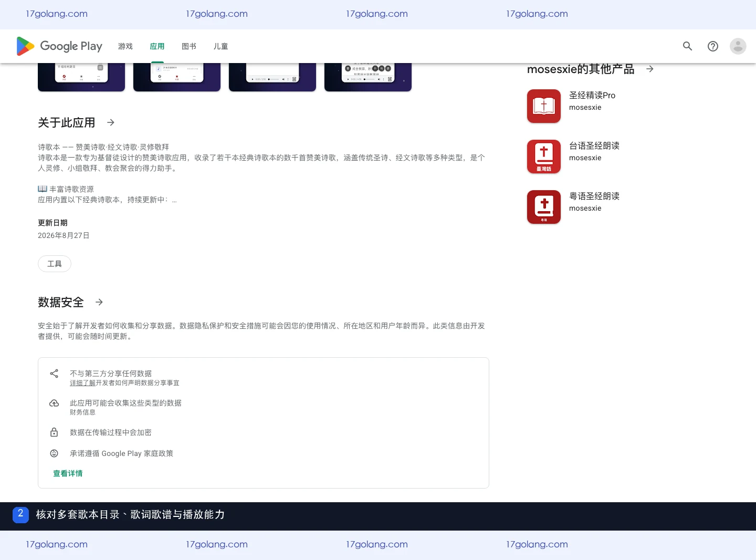Click the lock icon for encrypted transfer
This screenshot has width=756, height=560.
pos(54,432)
